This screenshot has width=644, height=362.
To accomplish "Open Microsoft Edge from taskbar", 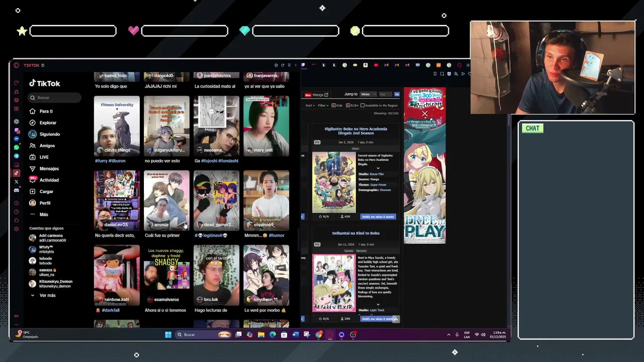I will 273,334.
